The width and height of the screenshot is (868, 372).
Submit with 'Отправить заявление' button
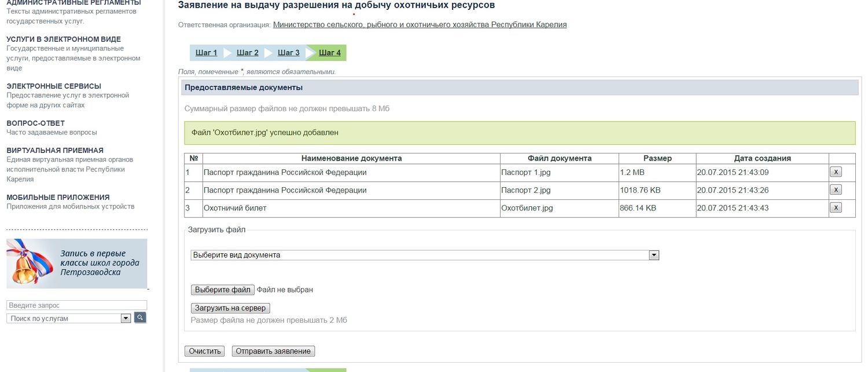[x=273, y=351]
